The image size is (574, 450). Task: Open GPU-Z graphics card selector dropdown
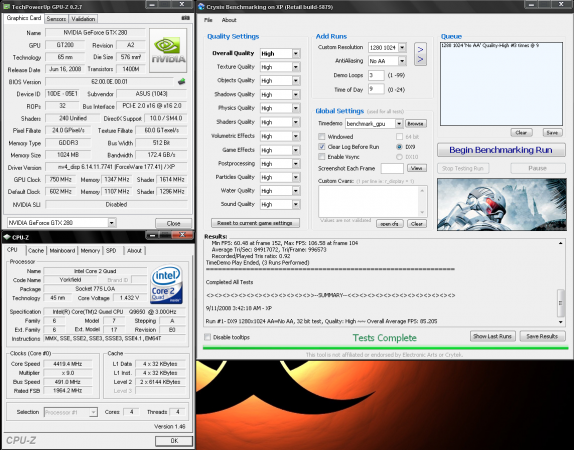112,222
